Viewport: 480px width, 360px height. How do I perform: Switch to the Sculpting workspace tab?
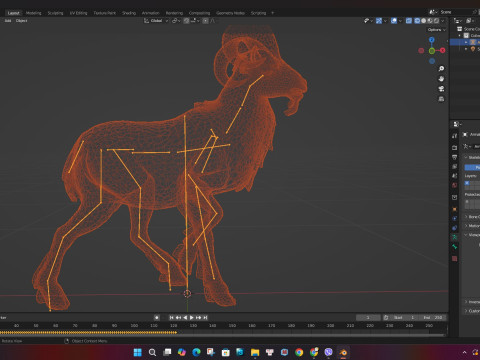pyautogui.click(x=55, y=13)
